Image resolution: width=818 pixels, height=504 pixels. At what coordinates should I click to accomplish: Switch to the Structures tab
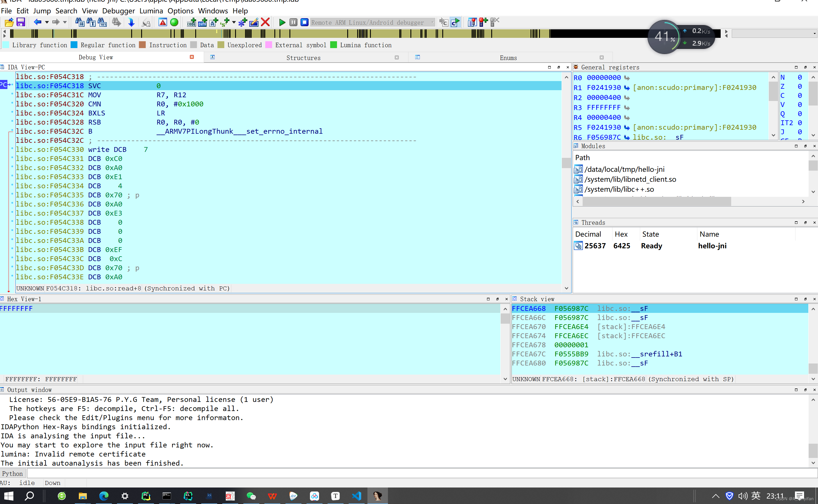point(303,58)
